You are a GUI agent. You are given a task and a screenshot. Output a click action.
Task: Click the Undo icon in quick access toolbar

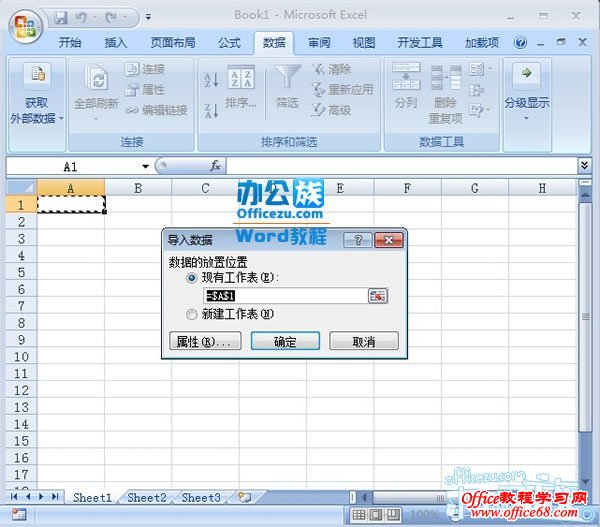pyautogui.click(x=81, y=18)
